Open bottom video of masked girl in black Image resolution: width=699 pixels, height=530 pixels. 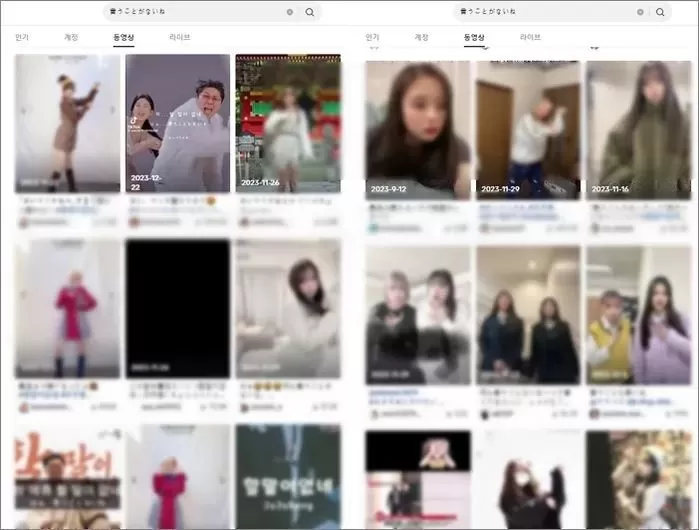point(528,480)
